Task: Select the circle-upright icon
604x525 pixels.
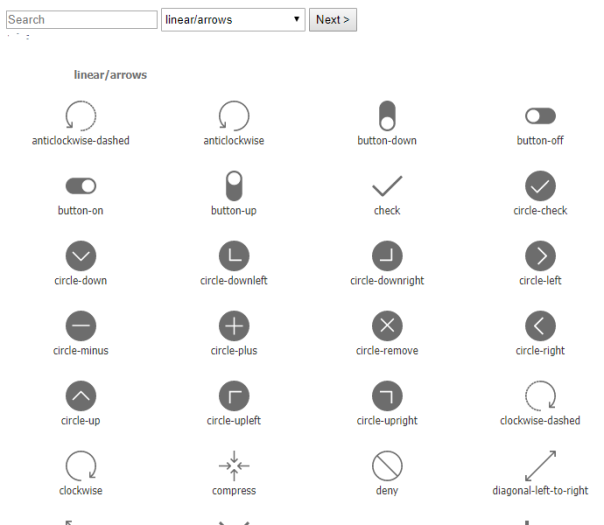Action: (387, 396)
